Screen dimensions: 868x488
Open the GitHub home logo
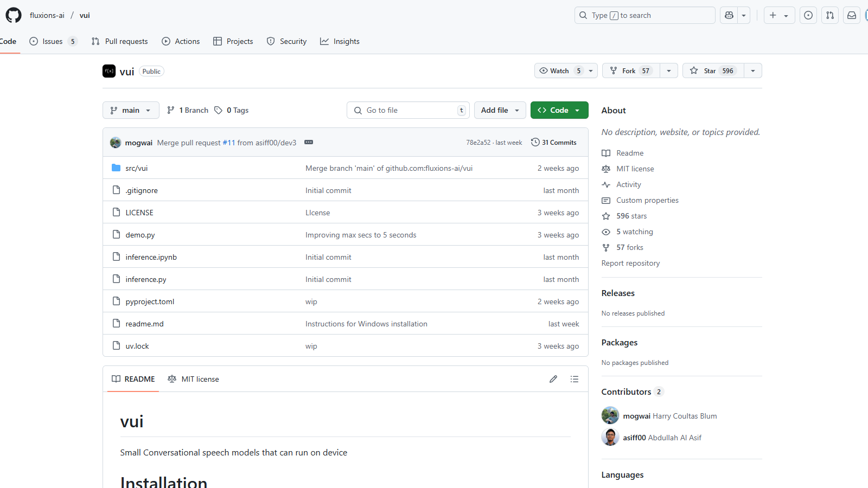click(x=13, y=15)
